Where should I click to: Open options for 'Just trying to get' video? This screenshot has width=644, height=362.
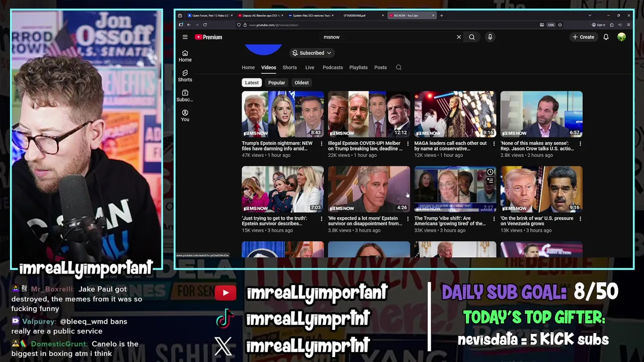point(321,219)
